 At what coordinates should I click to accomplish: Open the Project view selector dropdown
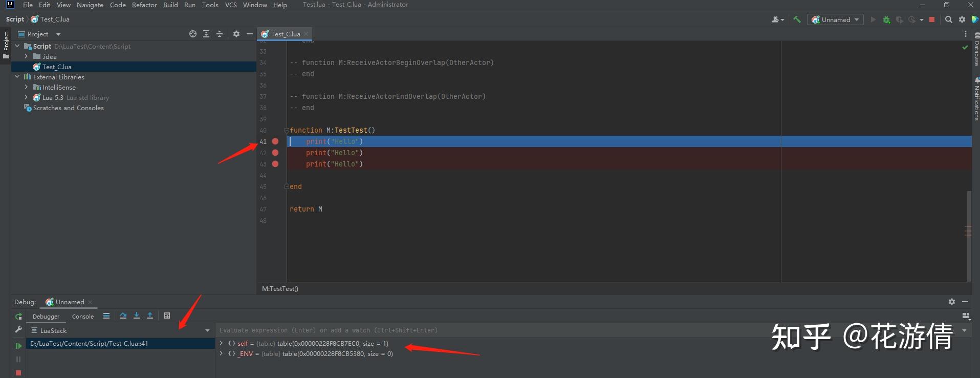39,34
